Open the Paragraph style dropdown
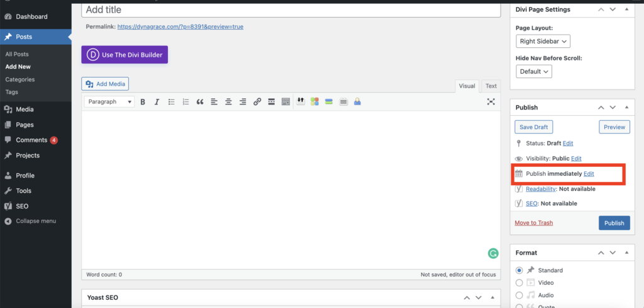The image size is (644, 308). (109, 102)
